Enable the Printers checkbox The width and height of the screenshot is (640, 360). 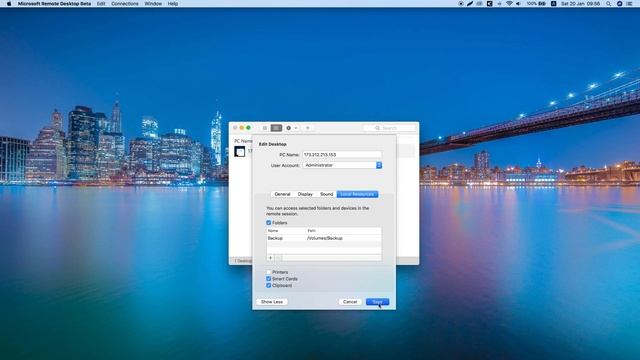pos(269,272)
